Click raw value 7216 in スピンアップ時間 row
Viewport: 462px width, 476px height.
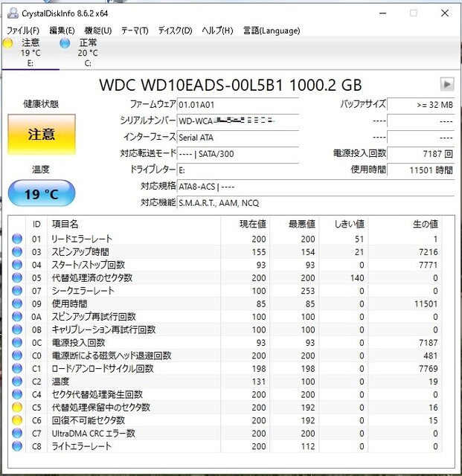pos(429,252)
